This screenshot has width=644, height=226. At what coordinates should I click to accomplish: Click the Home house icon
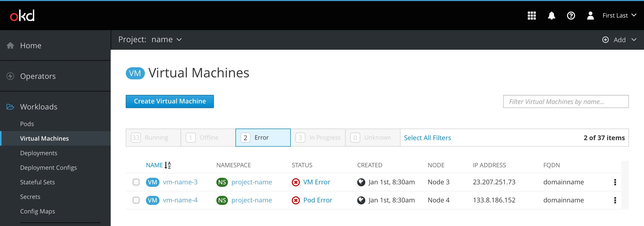coord(10,45)
